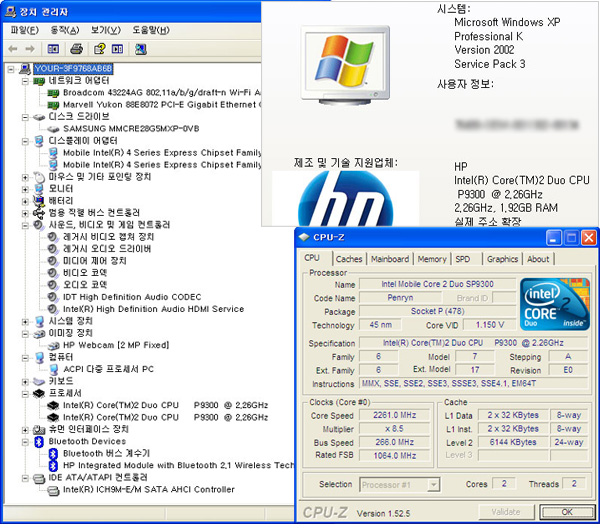
Task: Click the Level 2 cache value 6144 KBytes
Action: [513, 442]
